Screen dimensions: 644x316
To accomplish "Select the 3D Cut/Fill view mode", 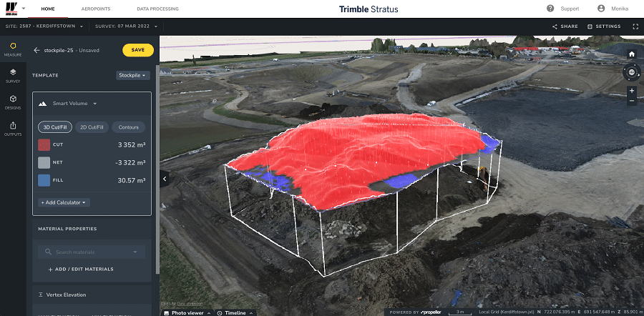I will coord(54,127).
